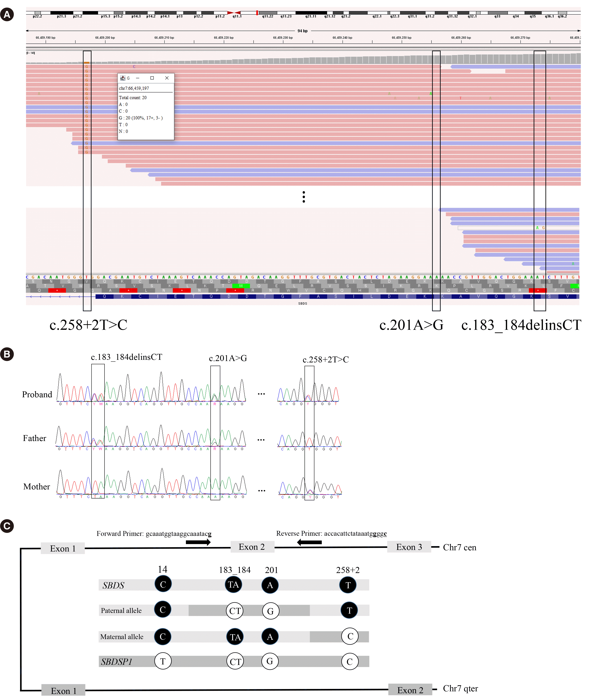
Task: Click the 'Chr7 cen' label
Action: 460,547
